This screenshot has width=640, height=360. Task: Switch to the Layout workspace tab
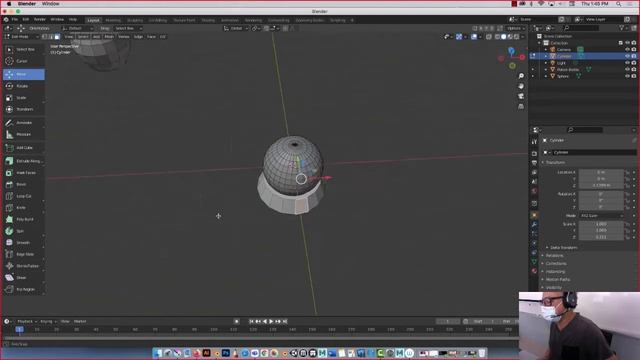[93, 20]
